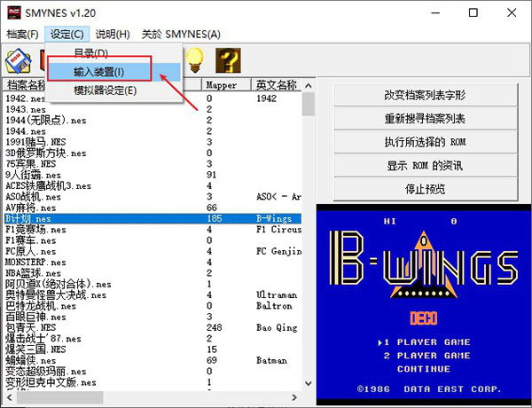Select the 75宾果.NES row
Viewport: 532px width, 408px height.
click(x=153, y=164)
